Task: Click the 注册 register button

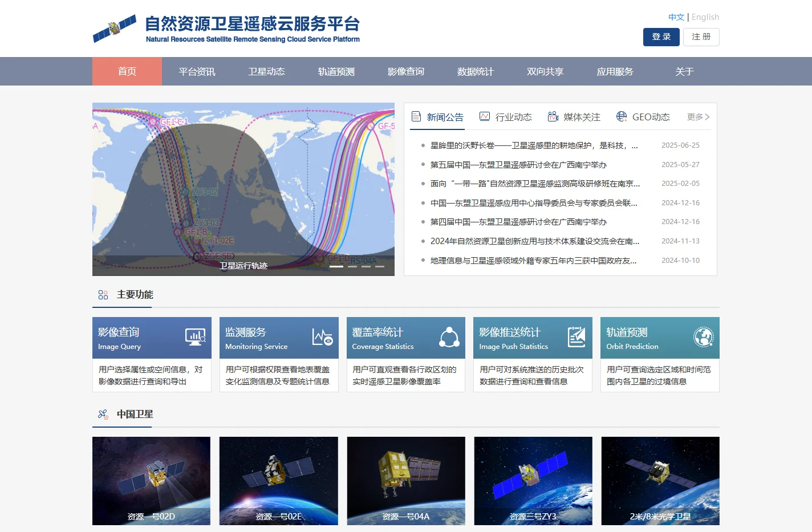Action: coord(701,36)
